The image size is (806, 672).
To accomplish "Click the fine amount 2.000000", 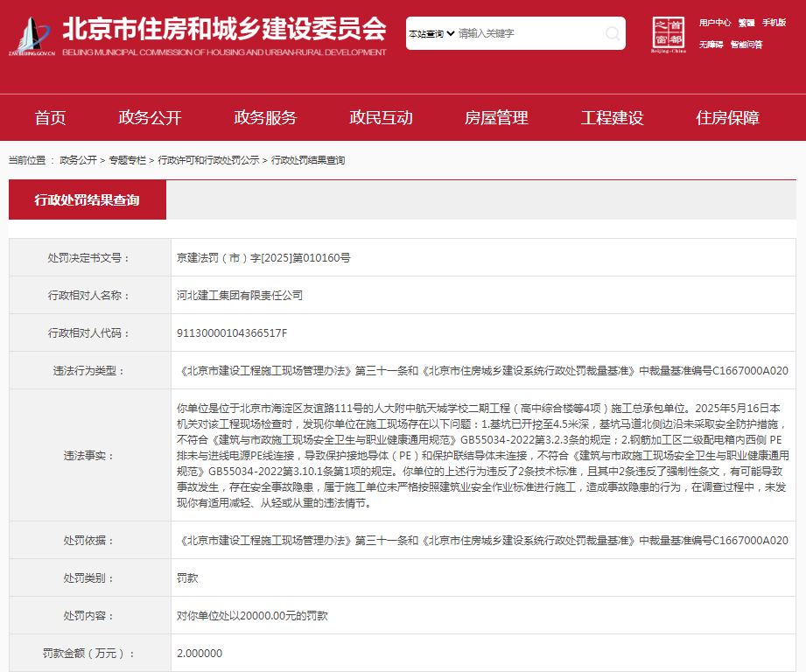I will click(x=200, y=654).
